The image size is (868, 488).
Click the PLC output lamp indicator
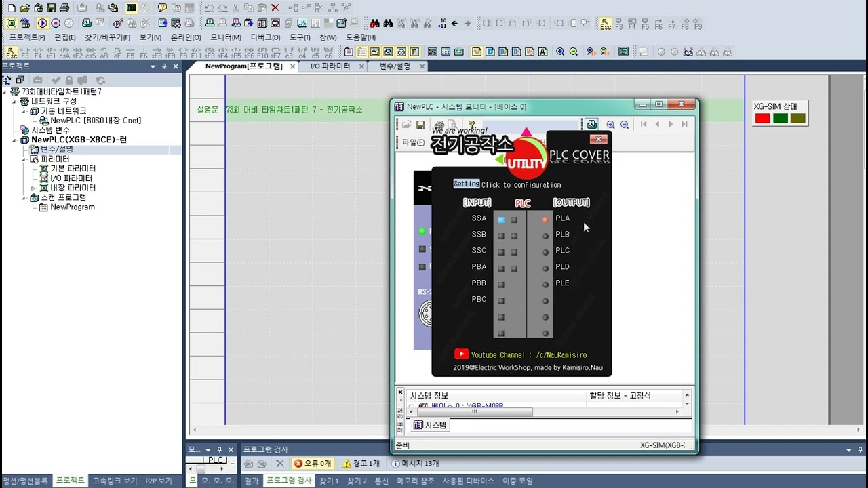coord(545,252)
